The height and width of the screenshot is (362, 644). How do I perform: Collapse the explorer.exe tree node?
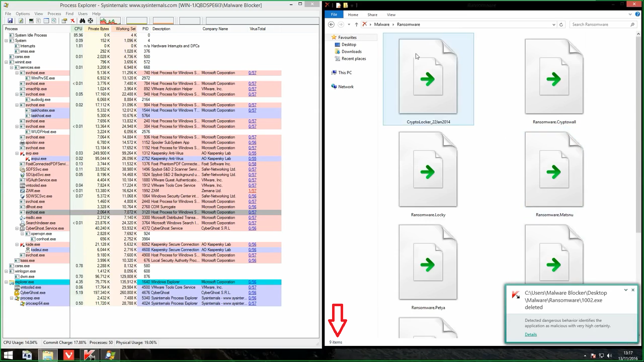[x=7, y=282]
